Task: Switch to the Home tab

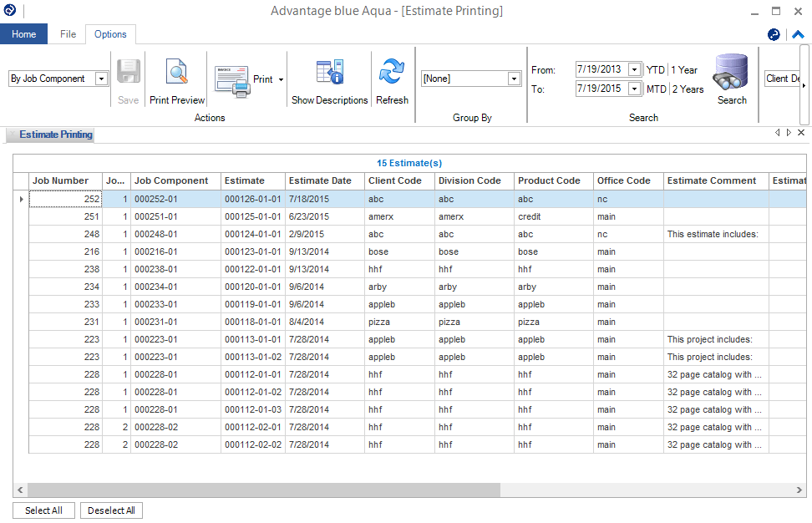Action: tap(24, 34)
